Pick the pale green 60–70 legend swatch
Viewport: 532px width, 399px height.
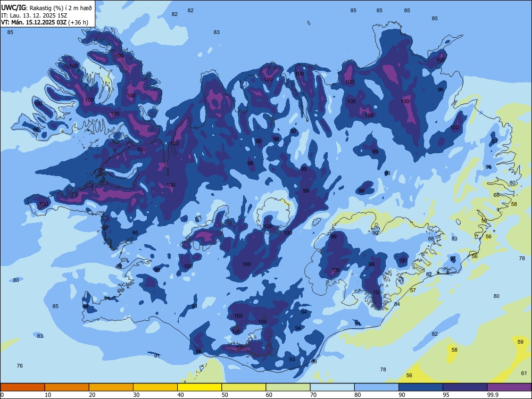pyautogui.click(x=288, y=387)
